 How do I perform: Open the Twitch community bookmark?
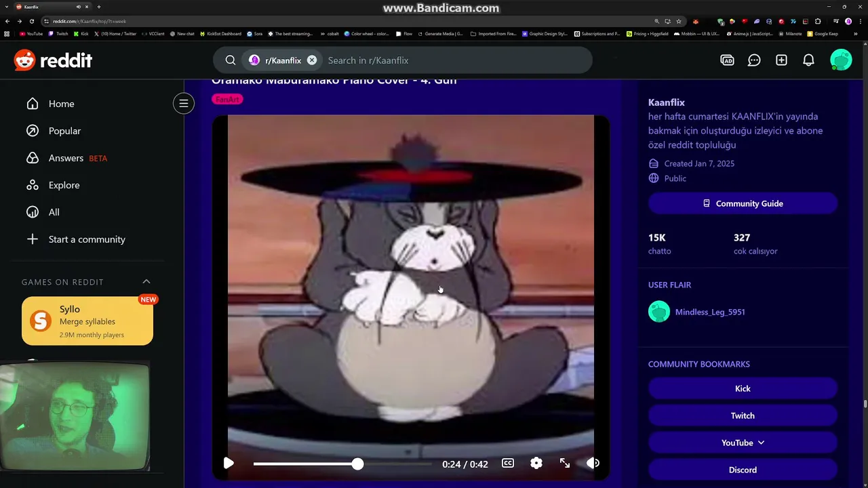[x=743, y=415]
